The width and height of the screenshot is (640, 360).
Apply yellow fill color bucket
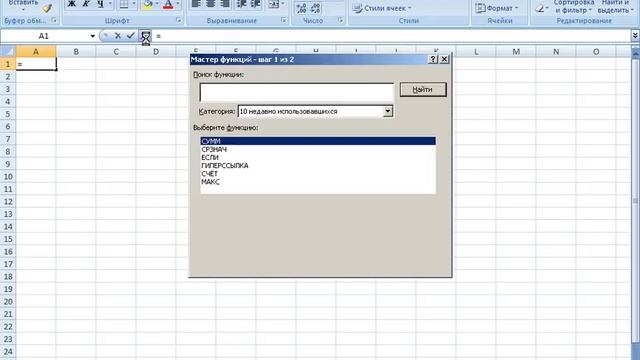148,4
